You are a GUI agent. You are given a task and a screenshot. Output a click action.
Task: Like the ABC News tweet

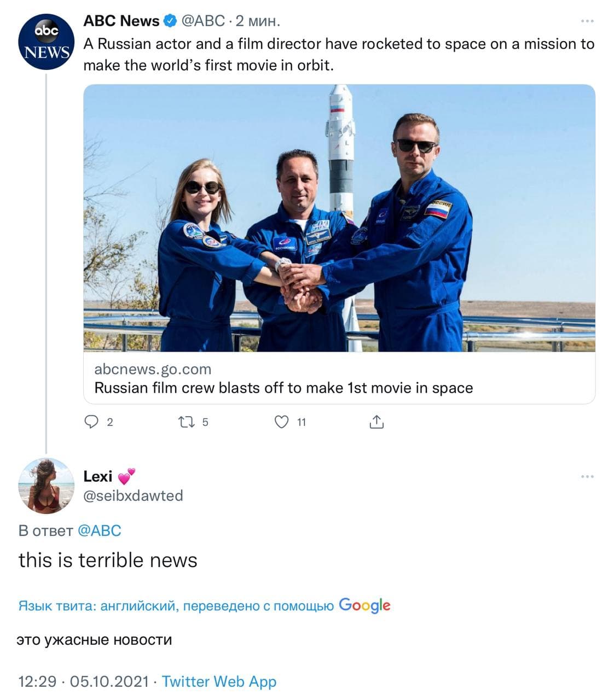tap(281, 422)
